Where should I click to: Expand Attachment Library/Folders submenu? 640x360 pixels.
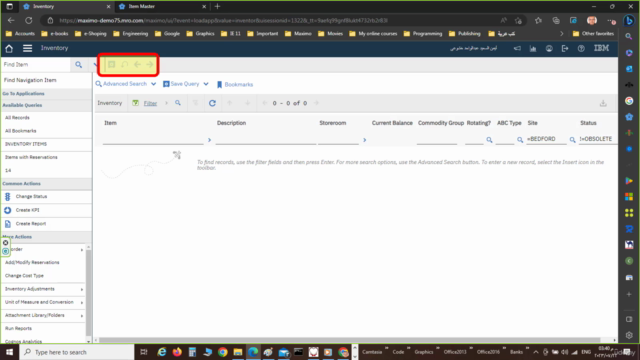click(82, 316)
